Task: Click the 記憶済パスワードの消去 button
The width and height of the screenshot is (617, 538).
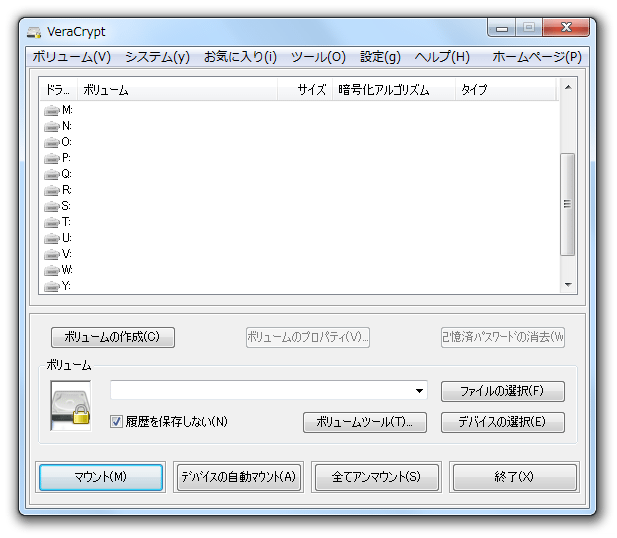Action: [x=502, y=337]
